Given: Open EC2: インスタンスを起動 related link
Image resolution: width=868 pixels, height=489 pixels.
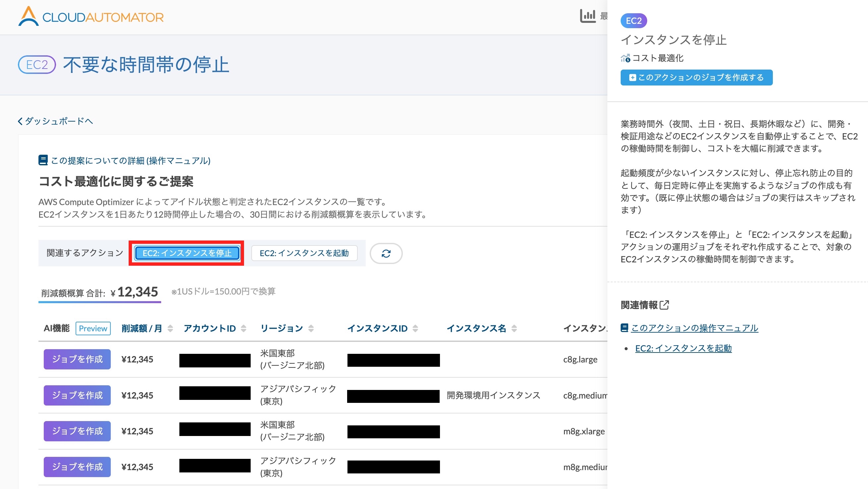Looking at the screenshot, I should click(683, 348).
